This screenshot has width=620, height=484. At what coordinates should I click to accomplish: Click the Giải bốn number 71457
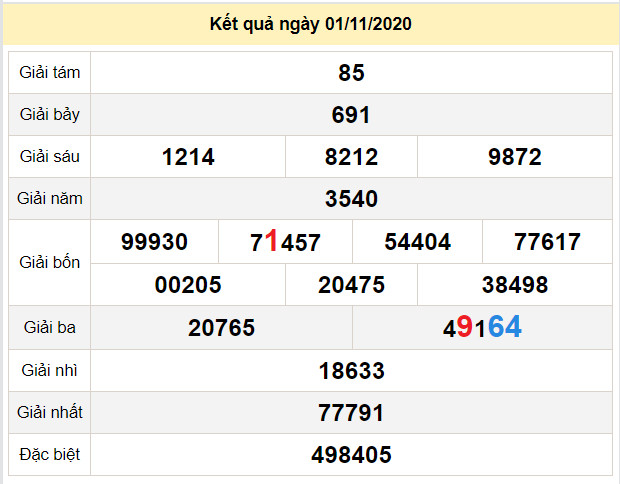tap(285, 241)
